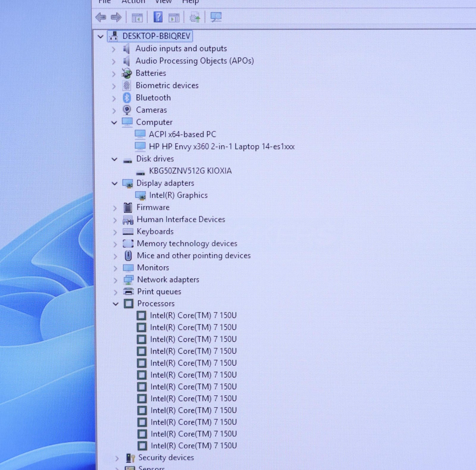
Task: Select the HP Envy x360 2-in-1 Laptop entry
Action: [221, 146]
